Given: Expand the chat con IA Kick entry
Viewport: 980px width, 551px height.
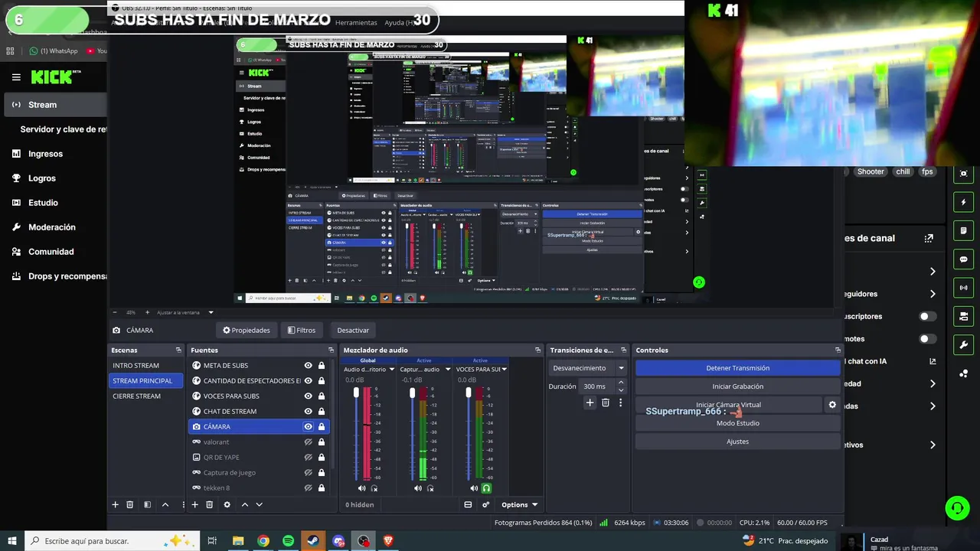Looking at the screenshot, I should pos(933,361).
